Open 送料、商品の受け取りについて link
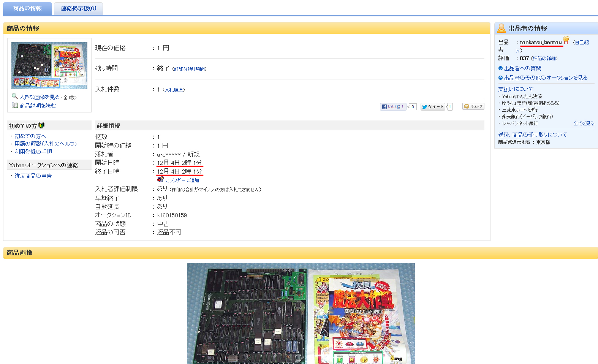This screenshot has width=598, height=364. [532, 135]
